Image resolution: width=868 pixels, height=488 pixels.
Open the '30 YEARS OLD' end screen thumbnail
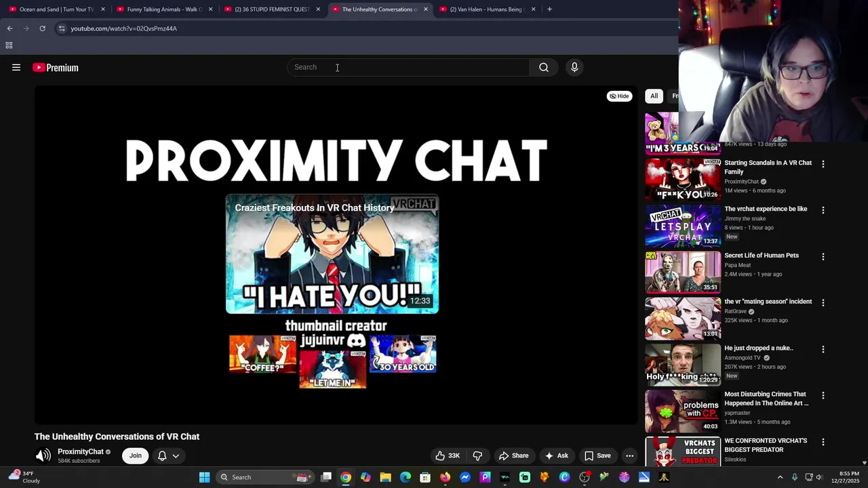[x=403, y=354]
